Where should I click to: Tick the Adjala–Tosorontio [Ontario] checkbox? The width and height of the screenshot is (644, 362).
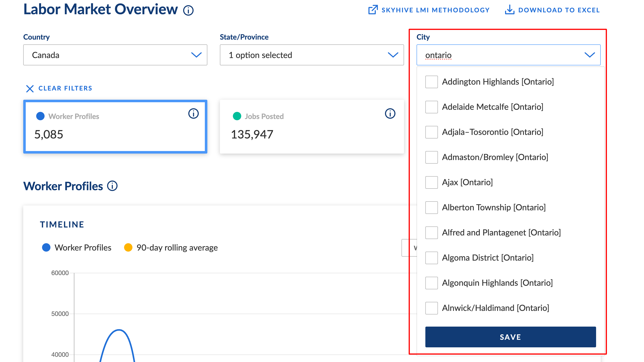[431, 132]
